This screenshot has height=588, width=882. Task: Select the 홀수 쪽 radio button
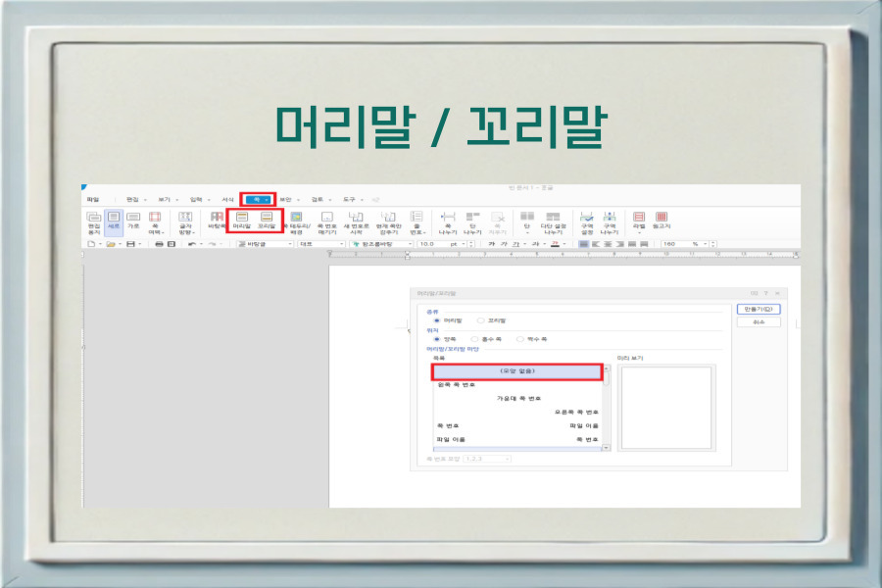coord(474,339)
